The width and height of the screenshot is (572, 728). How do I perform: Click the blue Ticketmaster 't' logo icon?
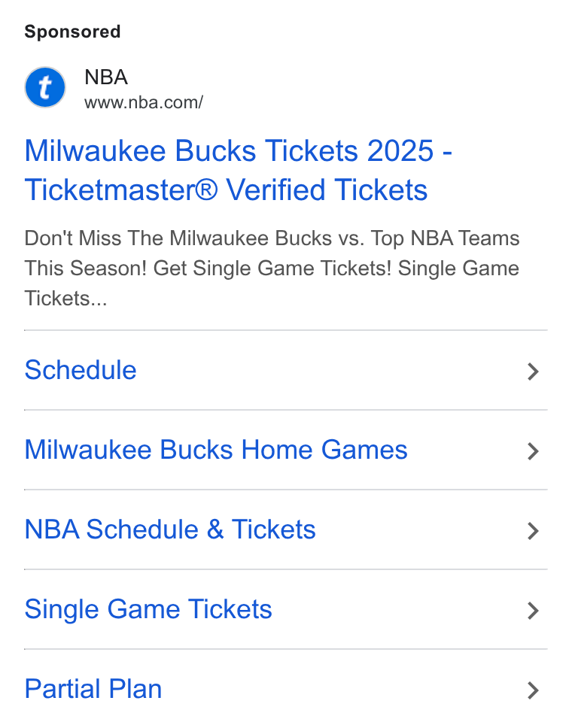(x=45, y=87)
